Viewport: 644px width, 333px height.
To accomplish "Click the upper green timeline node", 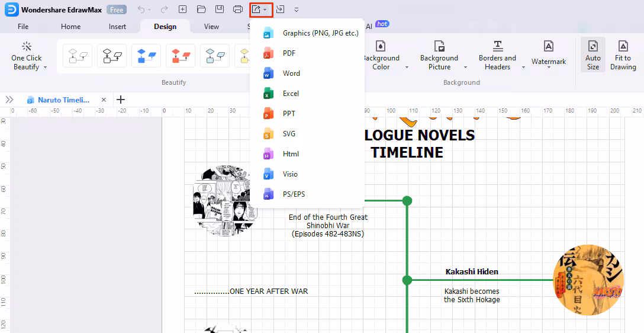I will click(x=407, y=201).
